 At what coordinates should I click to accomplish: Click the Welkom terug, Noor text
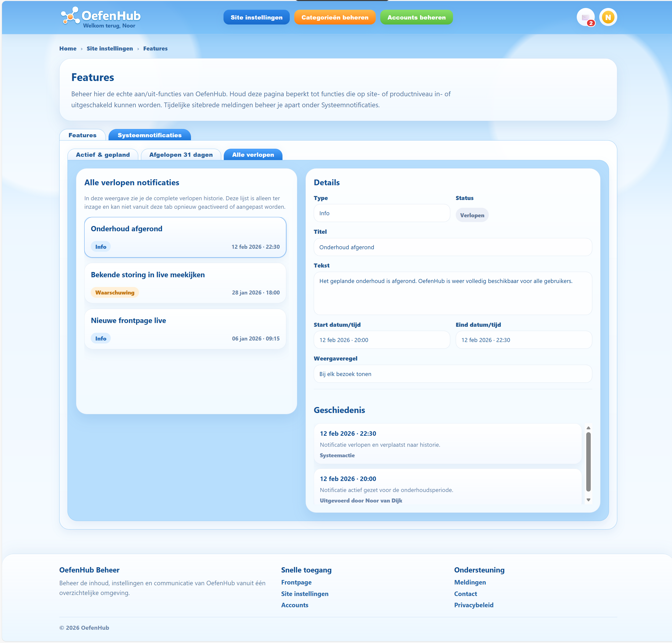click(109, 26)
